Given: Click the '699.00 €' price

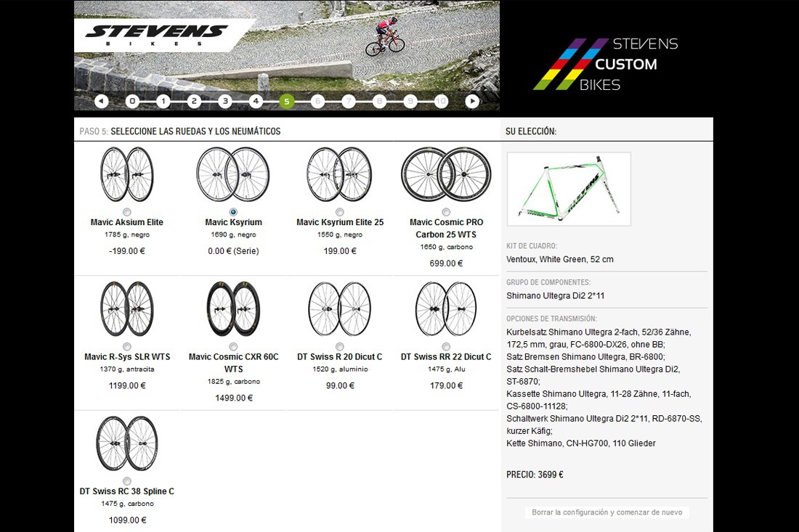Looking at the screenshot, I should (x=446, y=263).
